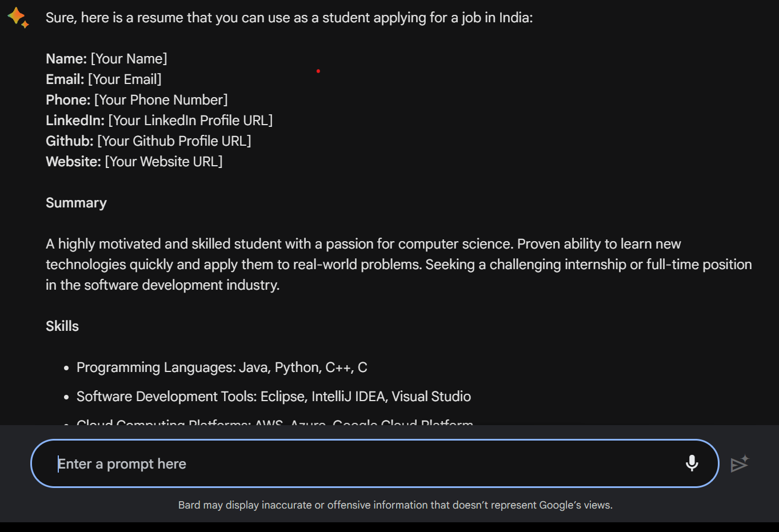The width and height of the screenshot is (779, 532).
Task: Click the Bard inaccurate information disclaimer text
Action: point(395,505)
